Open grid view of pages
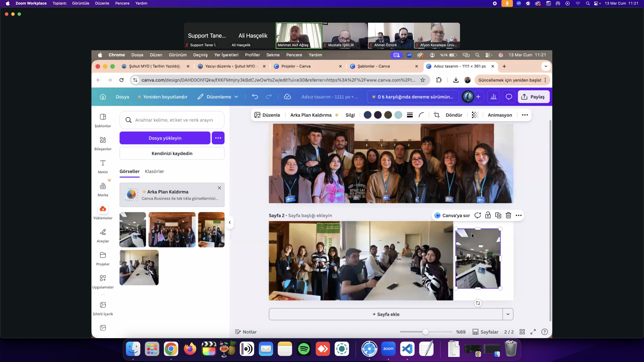644x362 pixels. 522,332
